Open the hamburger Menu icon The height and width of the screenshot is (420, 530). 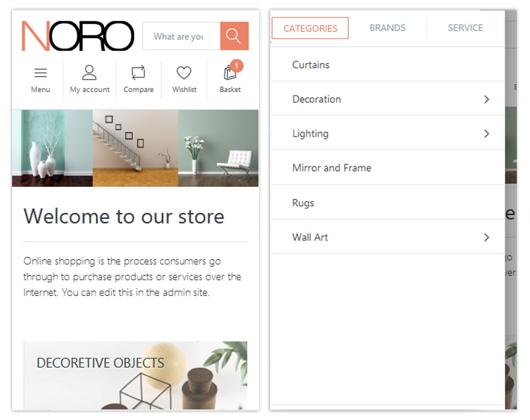(41, 73)
